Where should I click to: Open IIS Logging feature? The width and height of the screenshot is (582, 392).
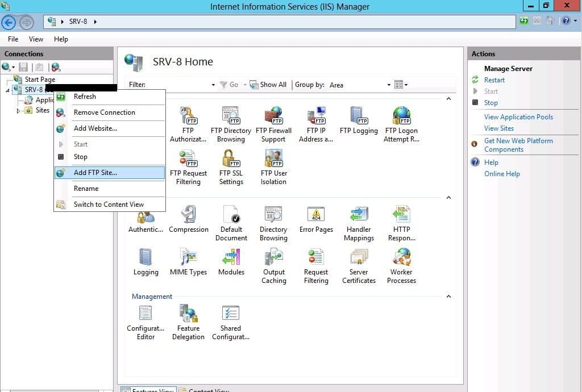pyautogui.click(x=145, y=262)
